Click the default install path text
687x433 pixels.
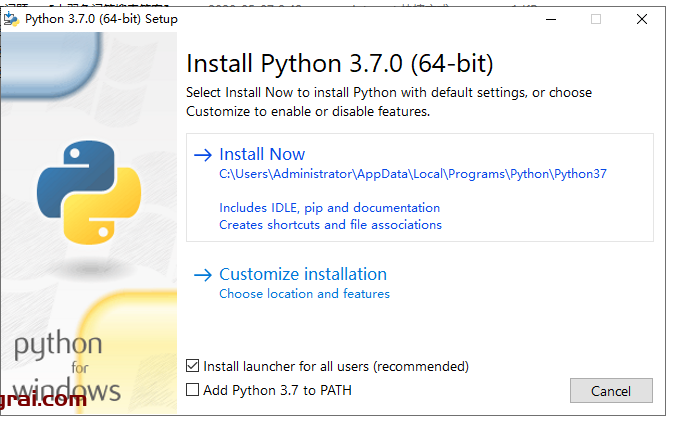[x=413, y=174]
